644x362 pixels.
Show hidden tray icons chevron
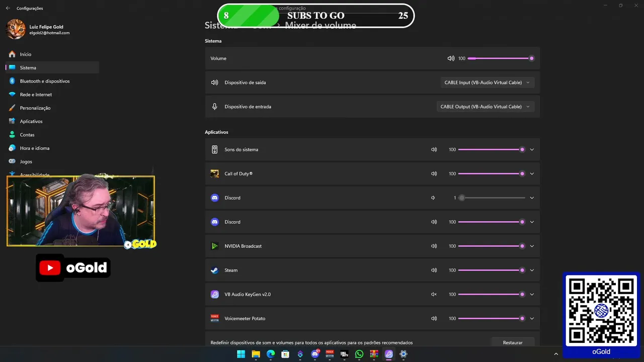coord(556,354)
